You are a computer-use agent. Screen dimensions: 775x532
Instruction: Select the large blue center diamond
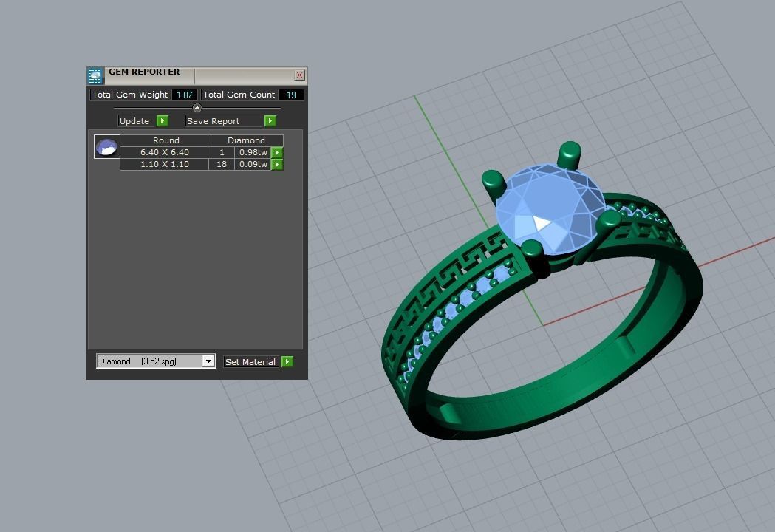(x=550, y=208)
